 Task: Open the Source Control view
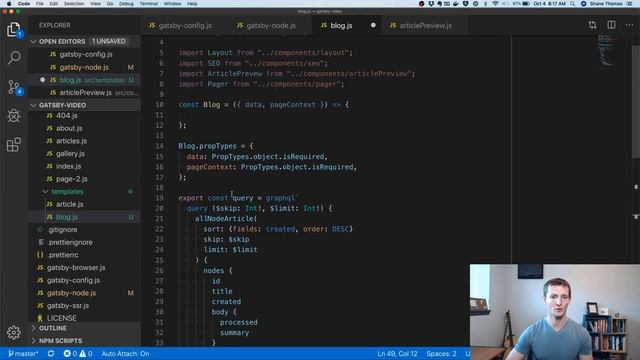pyautogui.click(x=14, y=87)
